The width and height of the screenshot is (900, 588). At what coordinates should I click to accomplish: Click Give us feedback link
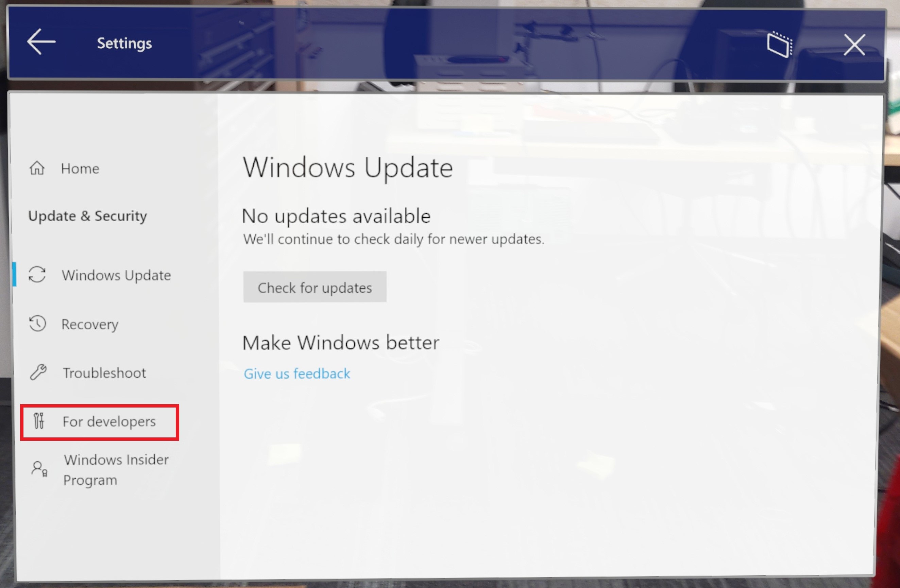[298, 373]
